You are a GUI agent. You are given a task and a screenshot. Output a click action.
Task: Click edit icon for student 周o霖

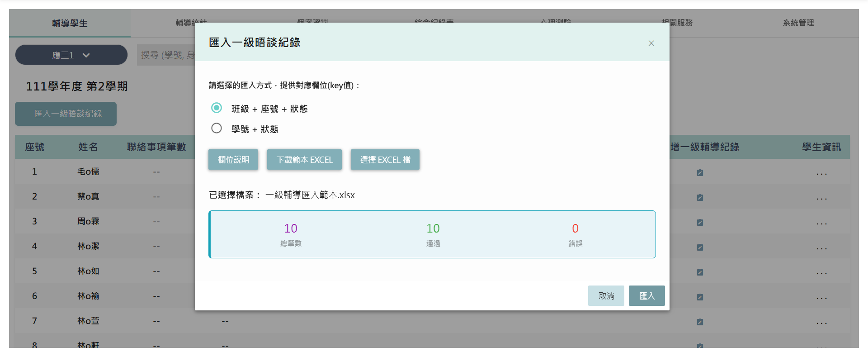coord(700,222)
